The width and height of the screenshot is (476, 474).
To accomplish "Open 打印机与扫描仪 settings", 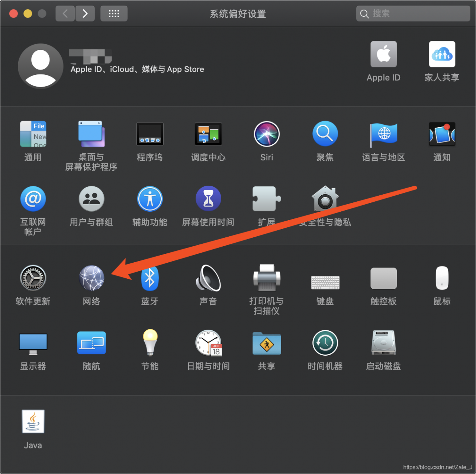I will 267,278.
